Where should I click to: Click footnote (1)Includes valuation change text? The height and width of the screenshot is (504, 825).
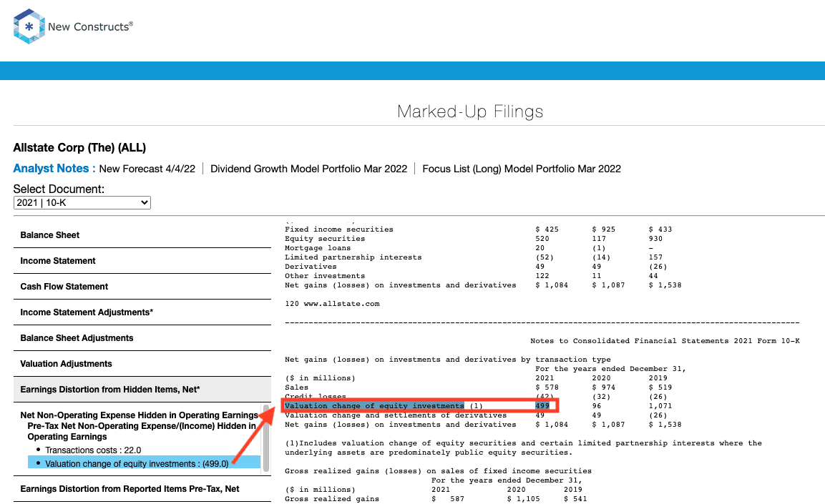[x=523, y=448]
